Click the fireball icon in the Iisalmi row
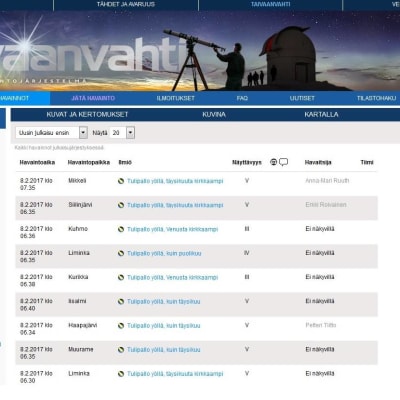Viewport: 400px width, 400px height. 121,302
